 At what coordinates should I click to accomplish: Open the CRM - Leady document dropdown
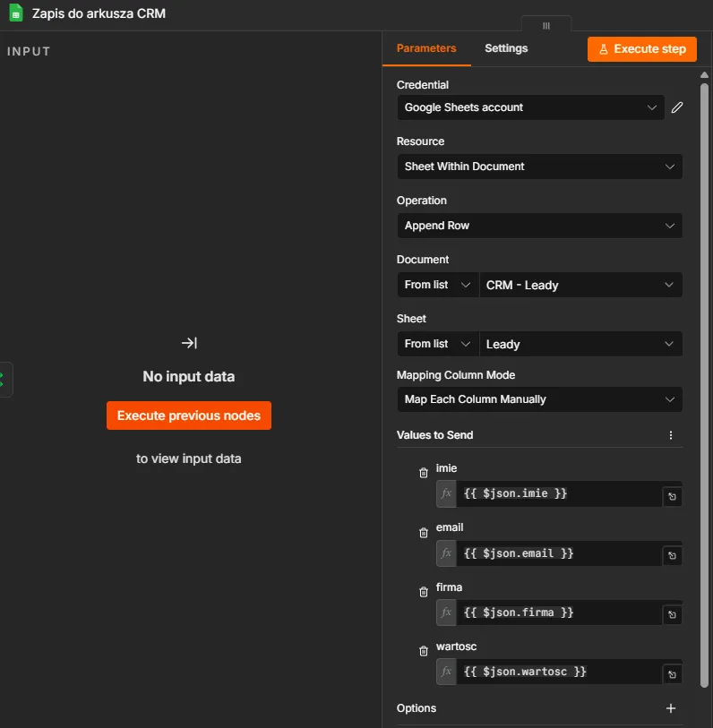click(580, 285)
